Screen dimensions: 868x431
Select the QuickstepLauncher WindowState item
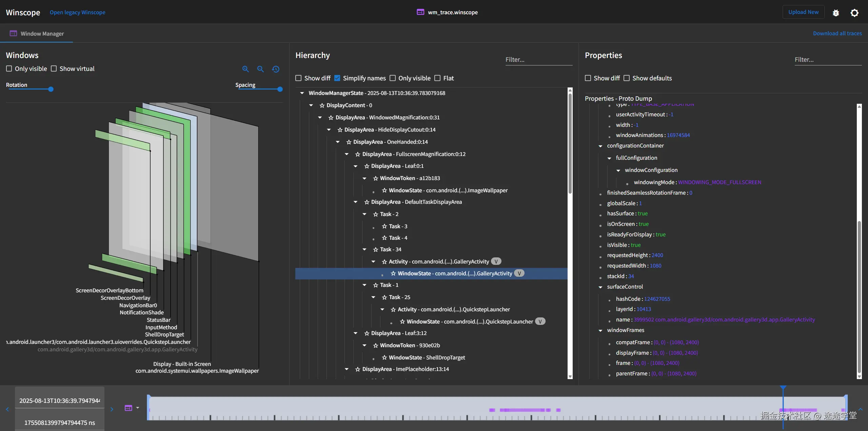[x=470, y=321]
